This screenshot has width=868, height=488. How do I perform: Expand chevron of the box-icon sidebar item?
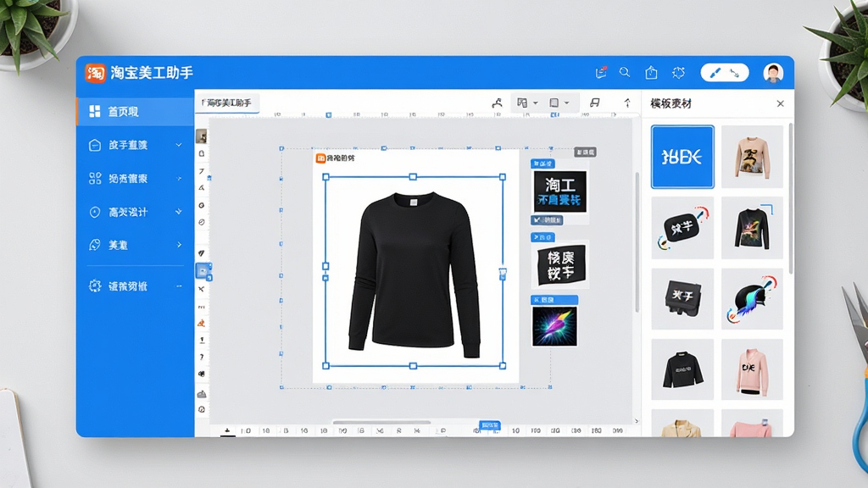point(178,145)
